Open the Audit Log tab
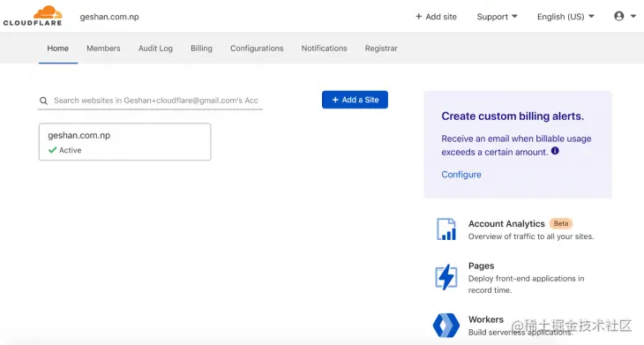Viewport: 644px width, 345px height. tap(155, 49)
